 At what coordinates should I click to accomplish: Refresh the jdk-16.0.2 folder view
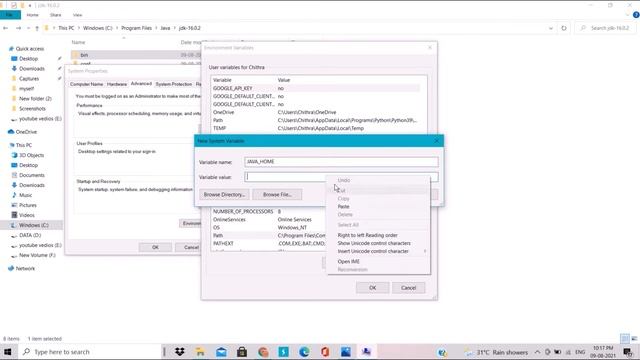click(x=564, y=28)
